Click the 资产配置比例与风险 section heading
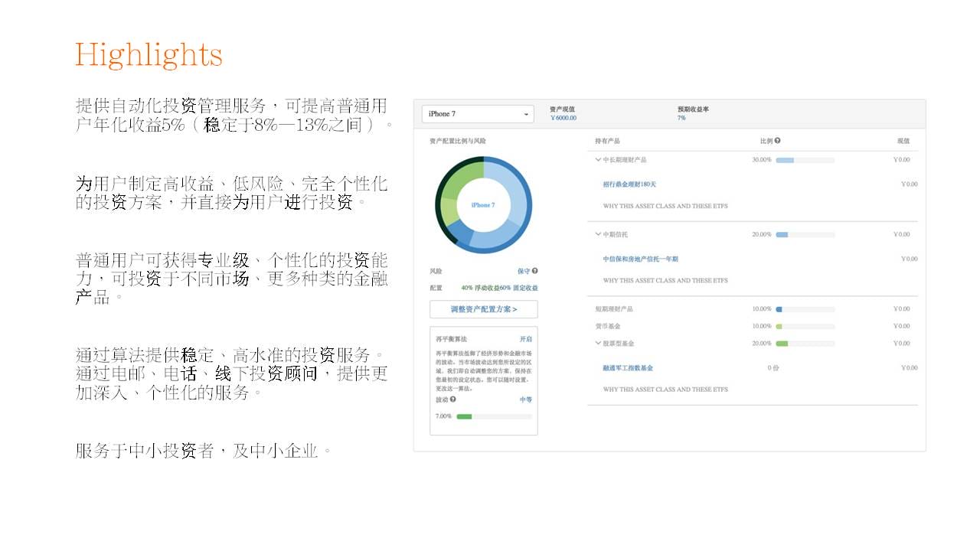 [x=458, y=141]
